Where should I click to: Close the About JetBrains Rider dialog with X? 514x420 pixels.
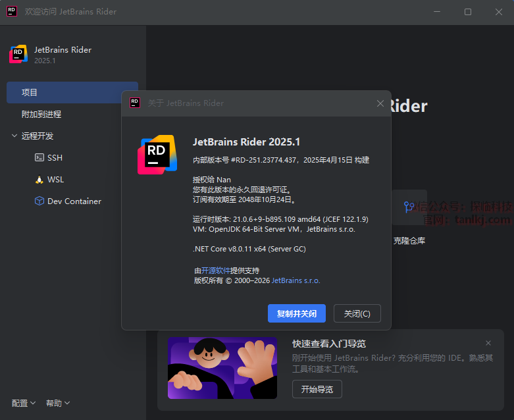pyautogui.click(x=380, y=103)
